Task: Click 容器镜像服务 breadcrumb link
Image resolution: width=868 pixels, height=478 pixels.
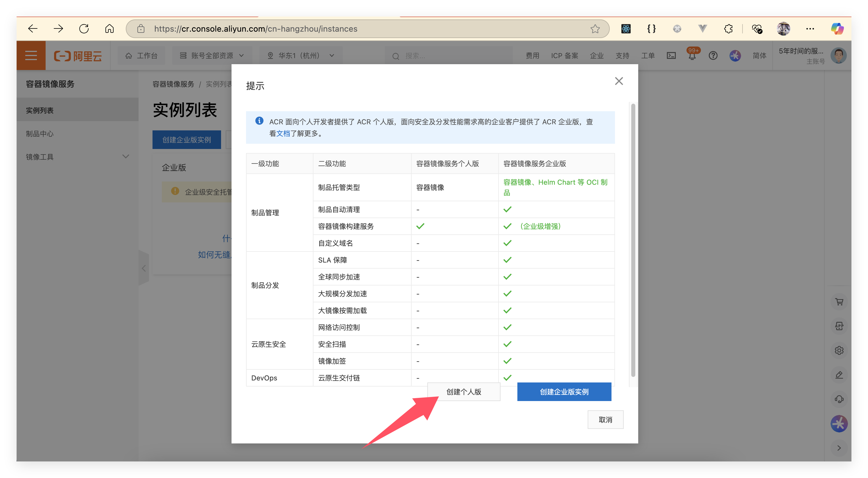Action: [x=173, y=84]
